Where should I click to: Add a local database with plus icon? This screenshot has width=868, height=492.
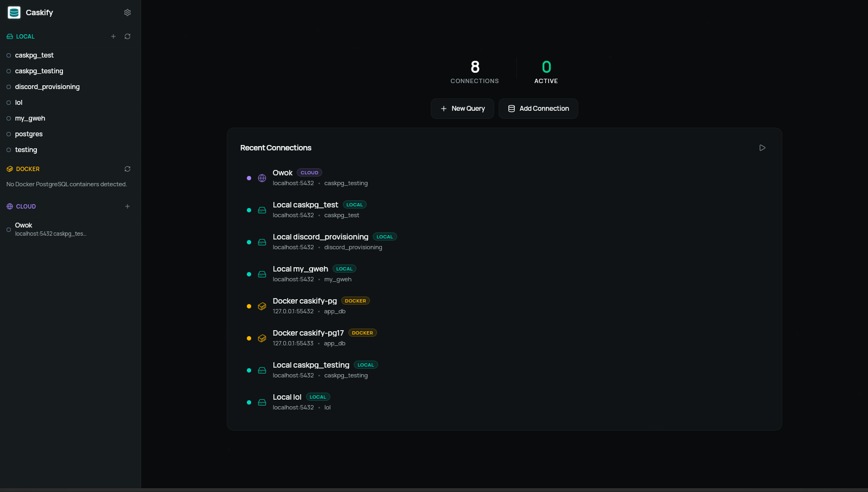[x=113, y=36]
